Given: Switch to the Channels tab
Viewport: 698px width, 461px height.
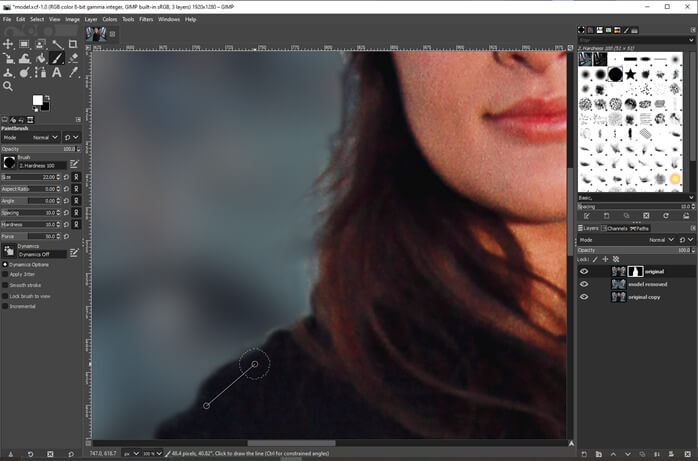Looking at the screenshot, I should (x=614, y=228).
